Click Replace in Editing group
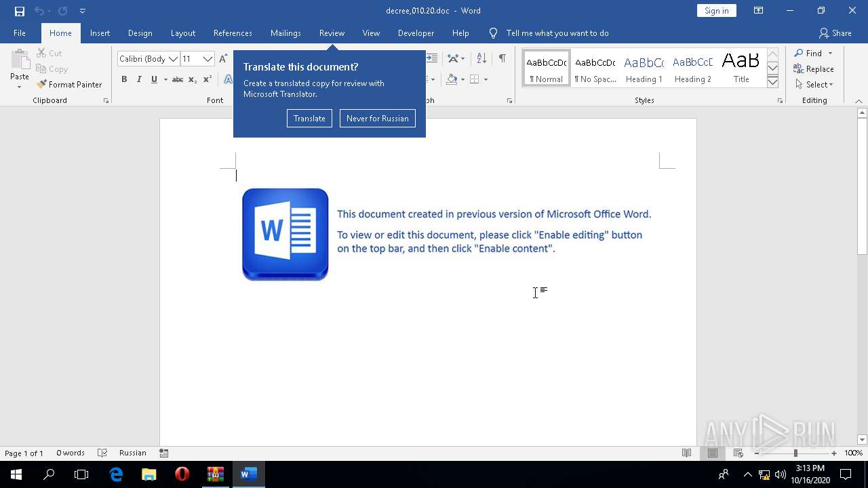The width and height of the screenshot is (868, 488). pyautogui.click(x=814, y=68)
